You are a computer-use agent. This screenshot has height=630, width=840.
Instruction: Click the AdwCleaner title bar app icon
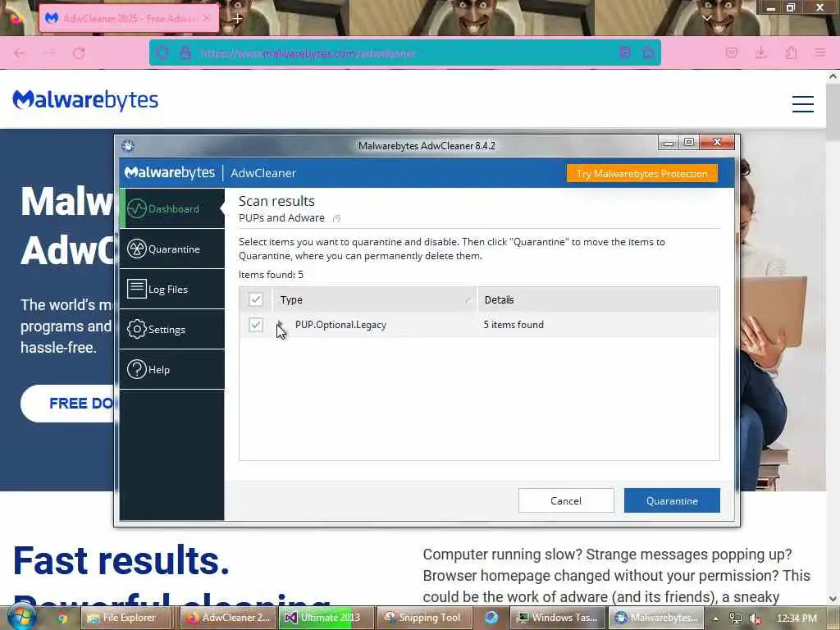click(x=128, y=145)
